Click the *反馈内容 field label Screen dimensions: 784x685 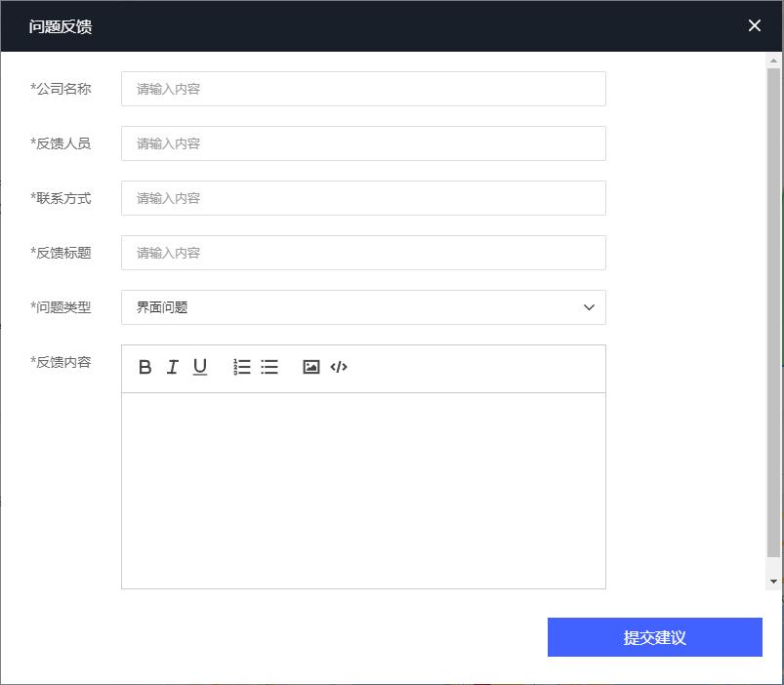[x=62, y=362]
